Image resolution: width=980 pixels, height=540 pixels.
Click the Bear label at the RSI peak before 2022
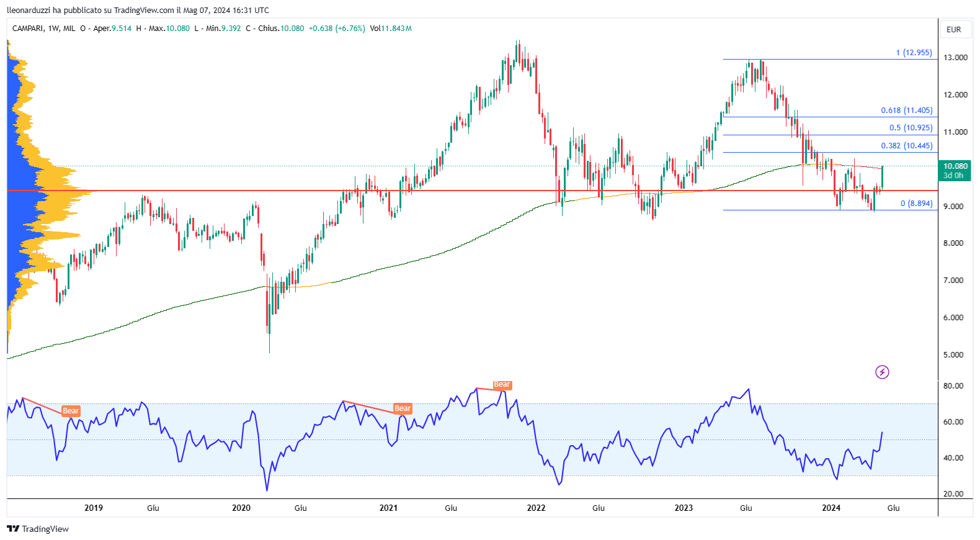(x=502, y=385)
